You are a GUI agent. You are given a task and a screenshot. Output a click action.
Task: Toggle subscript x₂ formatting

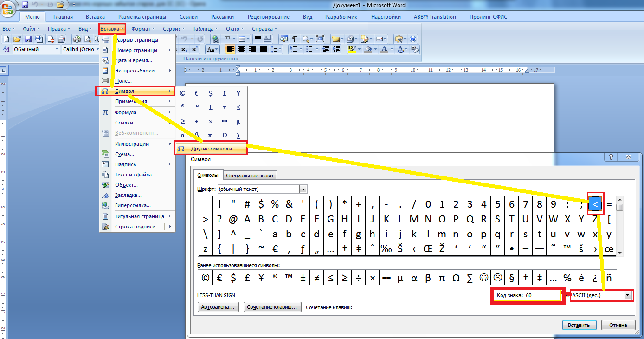[x=184, y=49]
